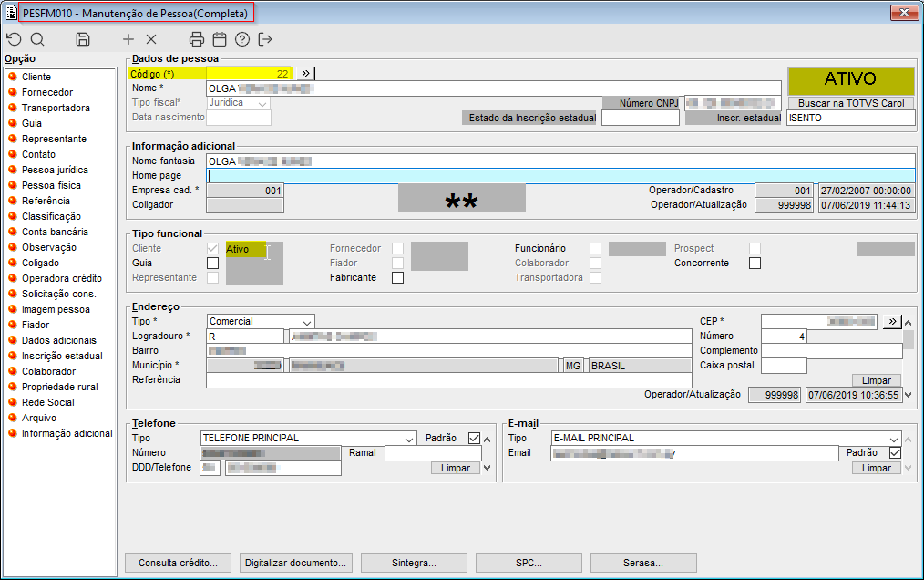Click the down arrow beside Telefone section
Viewport: 924px width, 580px height.
coord(487,467)
